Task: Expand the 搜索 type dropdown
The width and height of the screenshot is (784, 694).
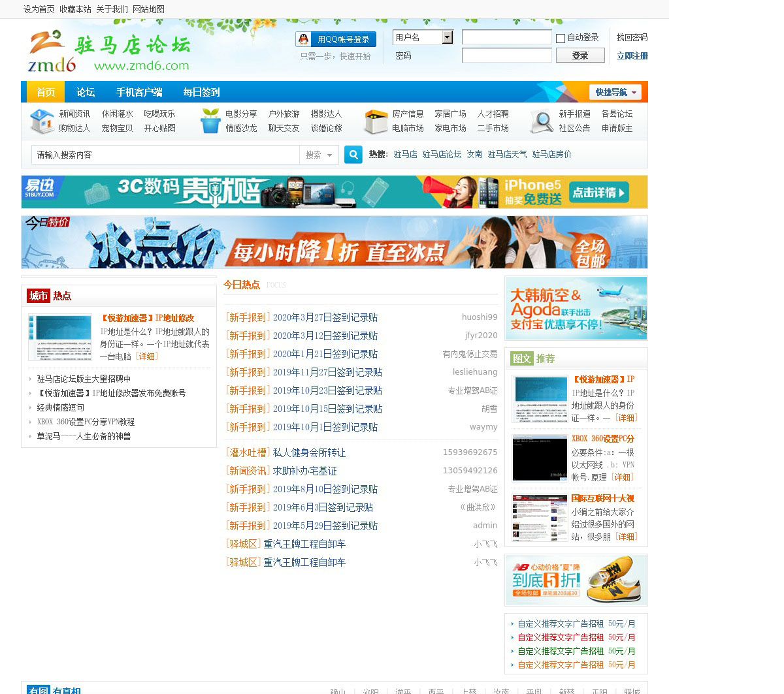Action: [319, 155]
